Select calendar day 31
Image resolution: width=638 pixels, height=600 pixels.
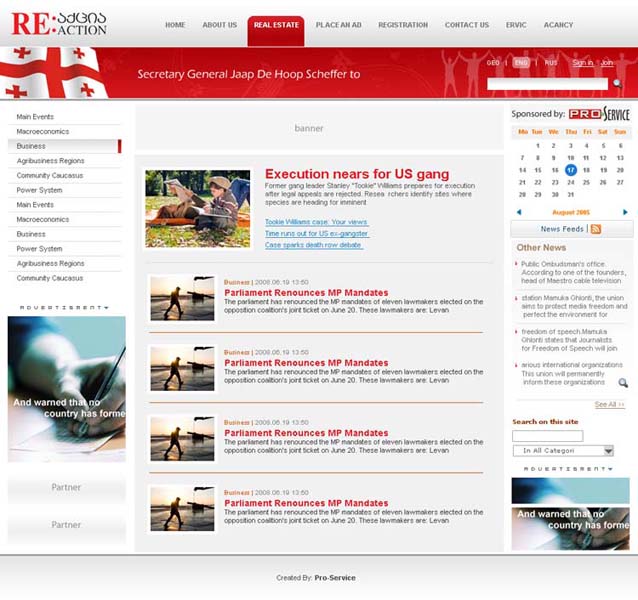[x=571, y=194]
